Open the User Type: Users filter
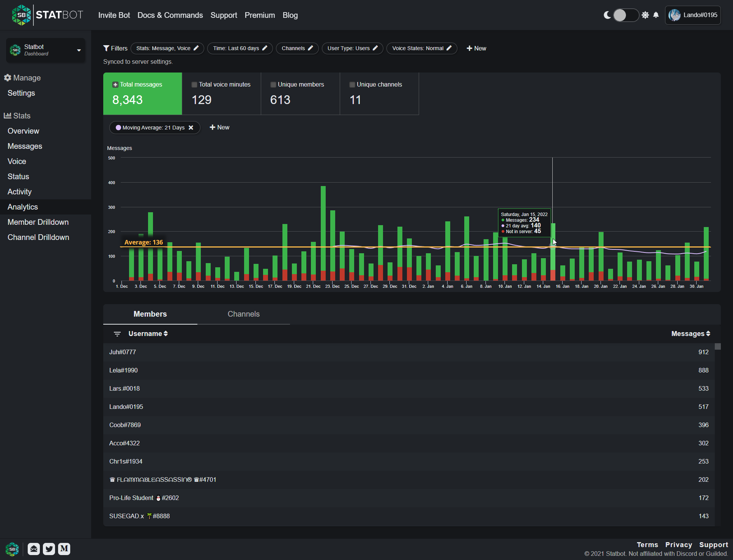This screenshot has width=733, height=560. coord(353,48)
